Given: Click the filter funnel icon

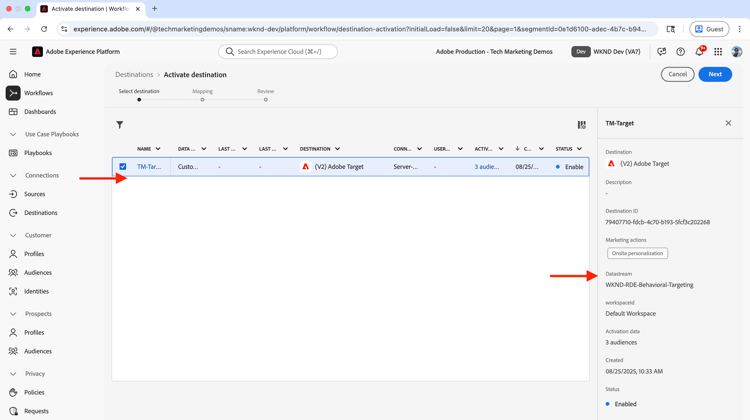Looking at the screenshot, I should 120,125.
